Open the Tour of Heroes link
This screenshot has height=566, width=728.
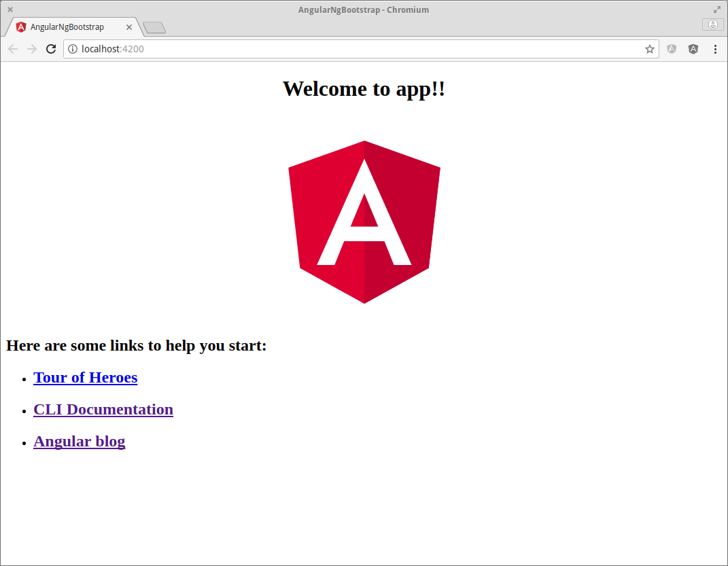pyautogui.click(x=86, y=377)
